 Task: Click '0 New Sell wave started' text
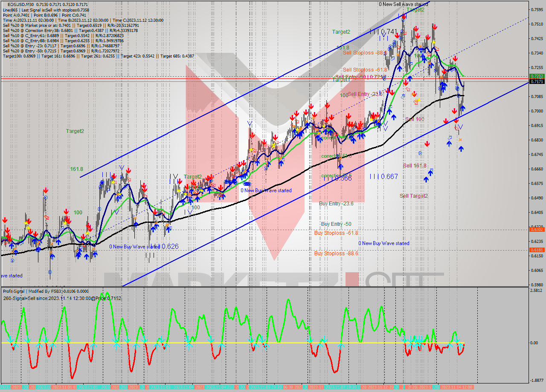coord(403,4)
